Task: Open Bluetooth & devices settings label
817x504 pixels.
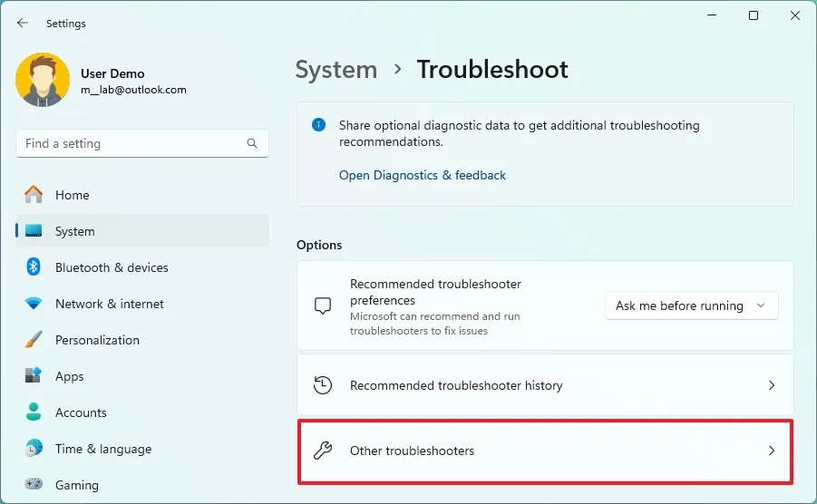Action: point(112,267)
